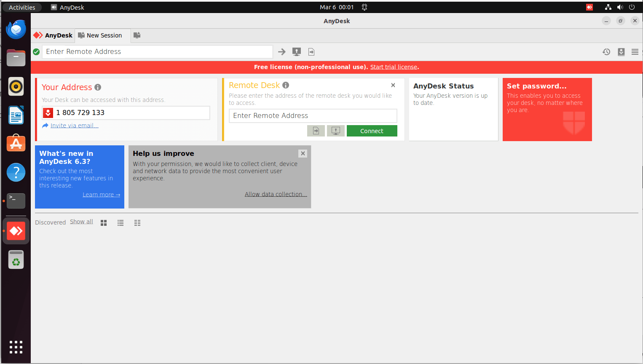643x364 pixels.
Task: Open the clock Mar 6 00:01 calendar
Action: click(337, 7)
